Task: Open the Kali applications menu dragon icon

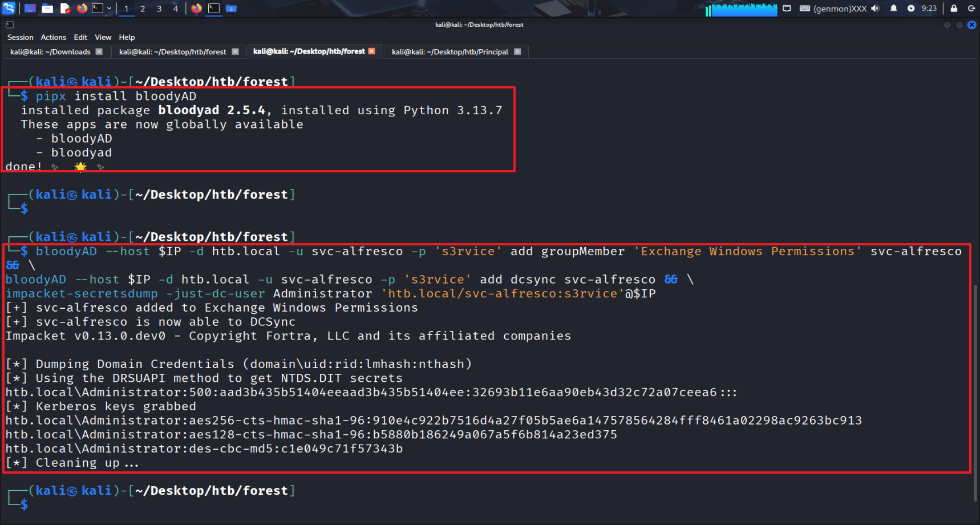Action: pyautogui.click(x=9, y=8)
